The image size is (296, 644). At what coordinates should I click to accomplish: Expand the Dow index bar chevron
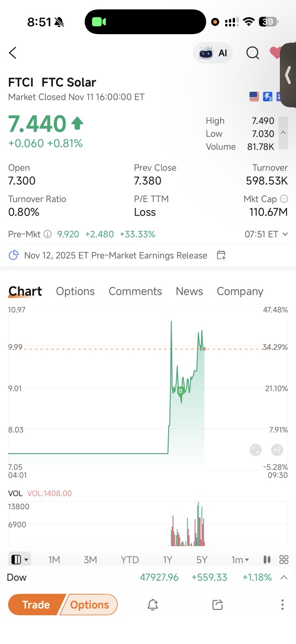point(283,578)
